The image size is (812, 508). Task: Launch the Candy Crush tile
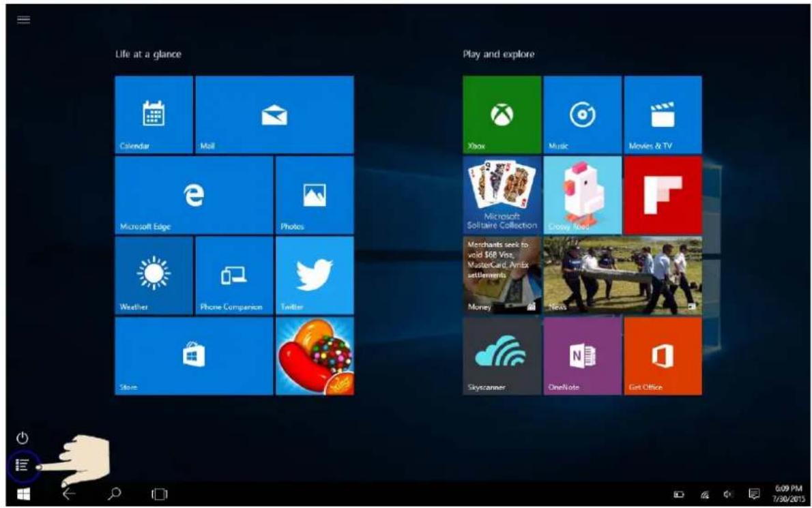[x=315, y=356]
